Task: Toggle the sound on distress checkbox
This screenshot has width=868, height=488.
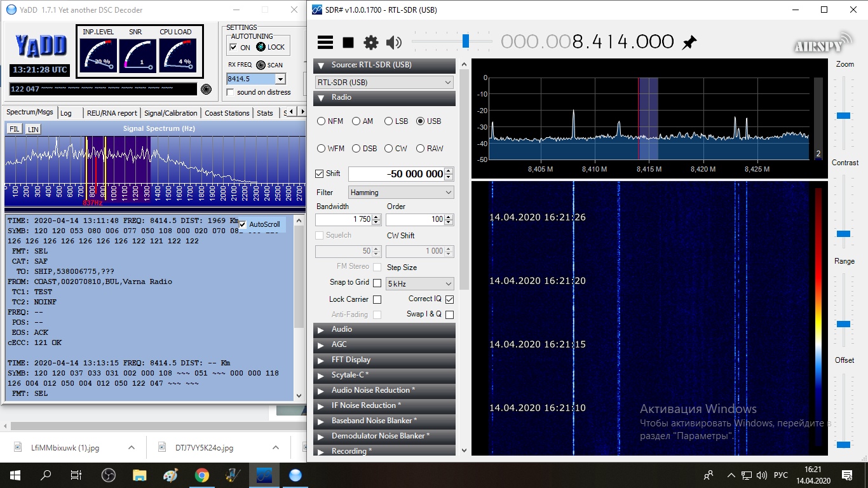Action: pos(231,92)
